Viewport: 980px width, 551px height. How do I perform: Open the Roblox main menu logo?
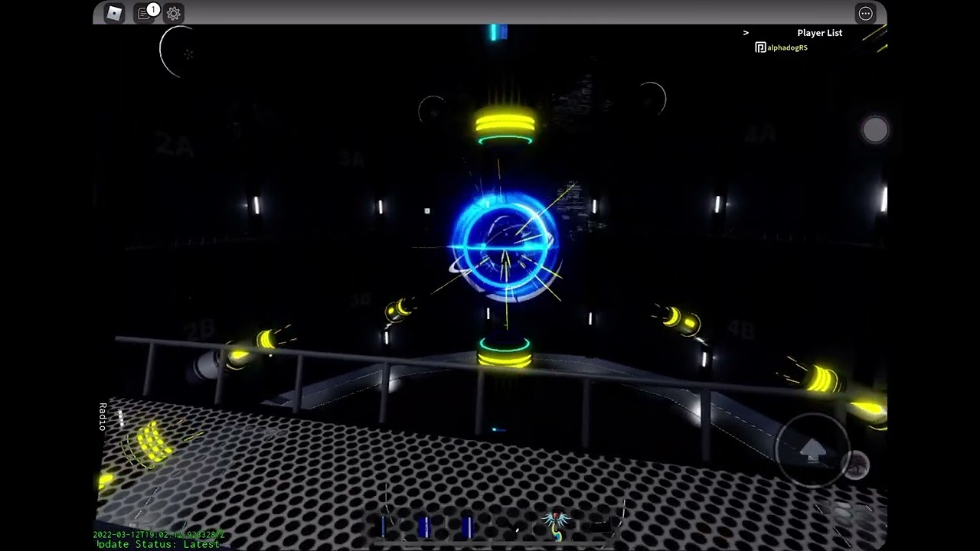point(114,13)
